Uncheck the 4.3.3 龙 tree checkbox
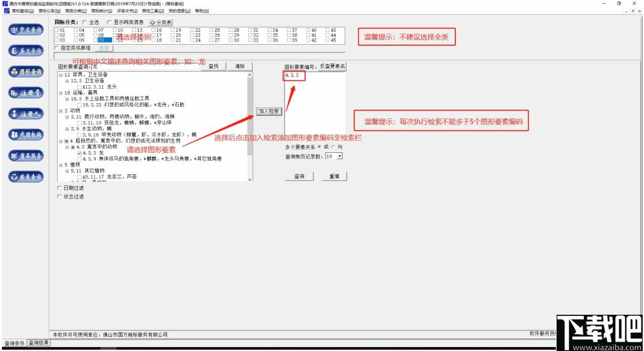 coord(79,153)
